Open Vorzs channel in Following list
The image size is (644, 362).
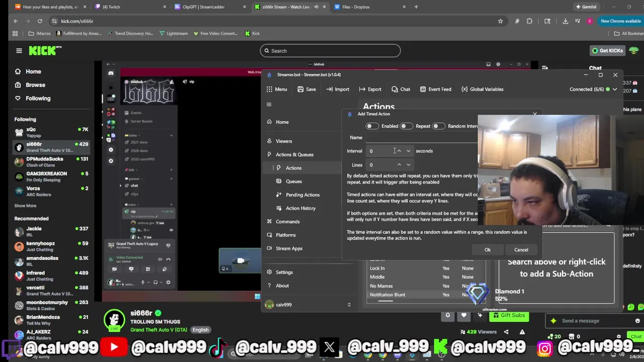tap(51, 192)
